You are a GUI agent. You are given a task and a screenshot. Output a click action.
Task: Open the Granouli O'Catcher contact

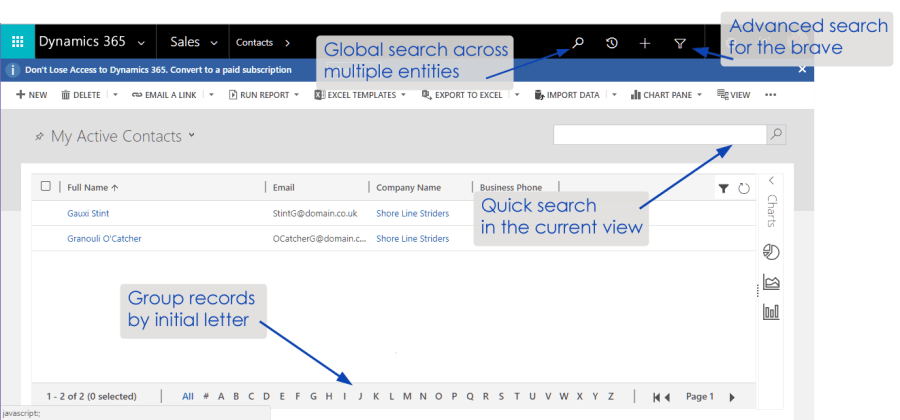point(104,239)
